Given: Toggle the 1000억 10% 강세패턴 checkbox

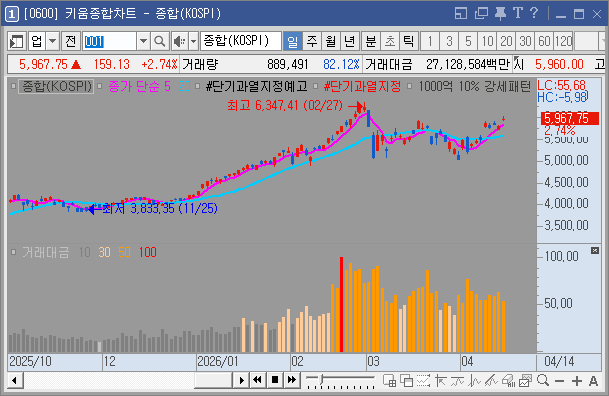Looking at the screenshot, I should (409, 86).
